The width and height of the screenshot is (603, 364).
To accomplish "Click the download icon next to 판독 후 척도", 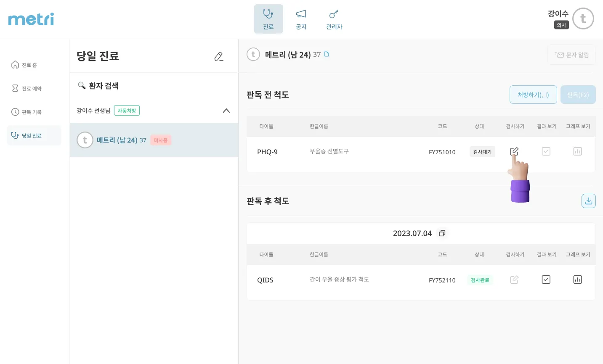I will (588, 201).
